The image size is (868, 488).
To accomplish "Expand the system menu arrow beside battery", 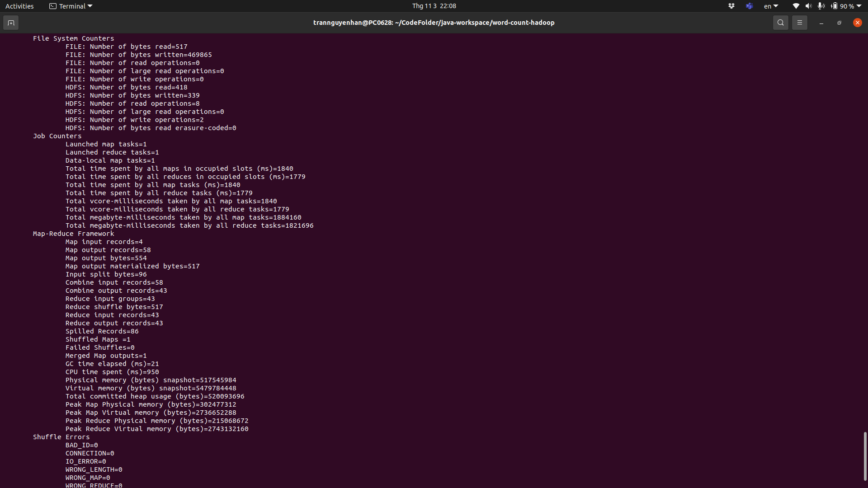I will [859, 6].
